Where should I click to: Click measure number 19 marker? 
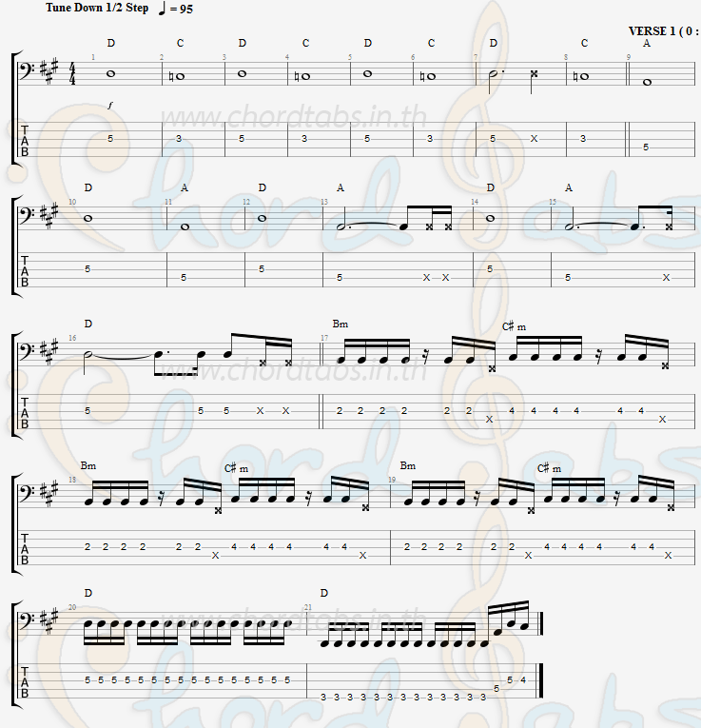click(392, 480)
